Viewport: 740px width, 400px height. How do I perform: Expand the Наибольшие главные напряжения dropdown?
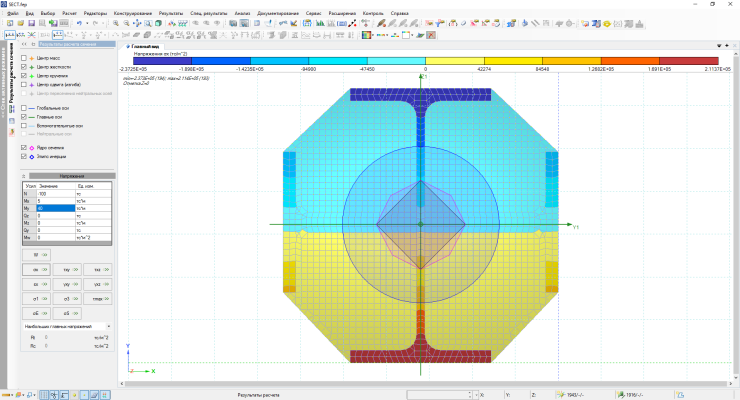(x=107, y=327)
